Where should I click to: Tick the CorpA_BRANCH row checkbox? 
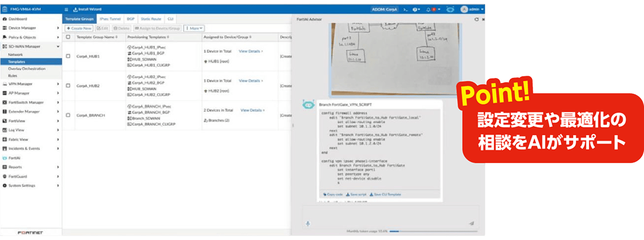click(x=68, y=115)
